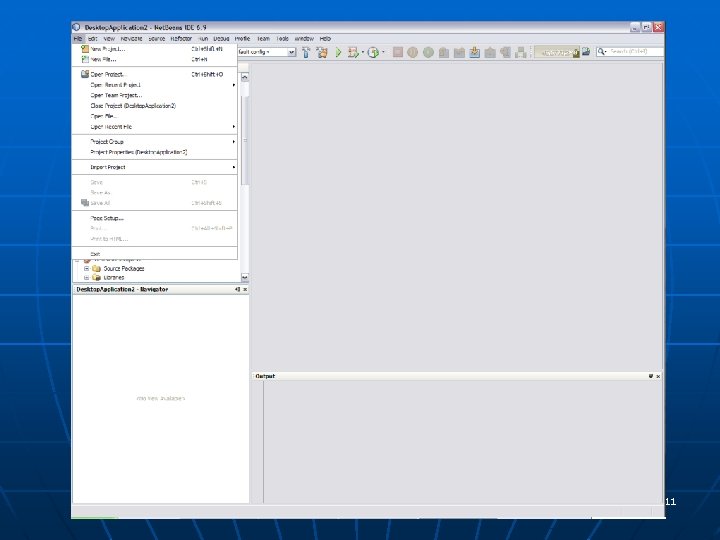Open the Window menu
The image size is (720, 540).
(304, 39)
